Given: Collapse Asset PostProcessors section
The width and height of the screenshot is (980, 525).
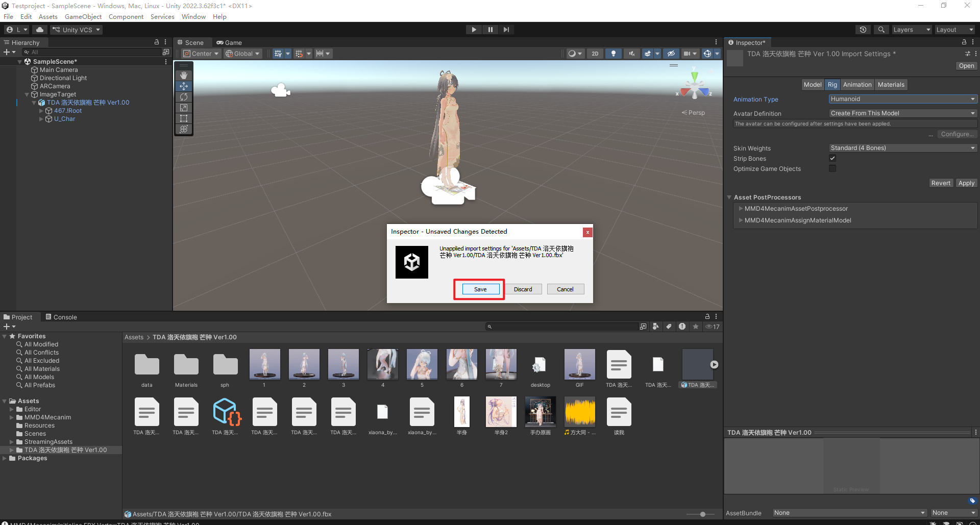Looking at the screenshot, I should coord(729,197).
